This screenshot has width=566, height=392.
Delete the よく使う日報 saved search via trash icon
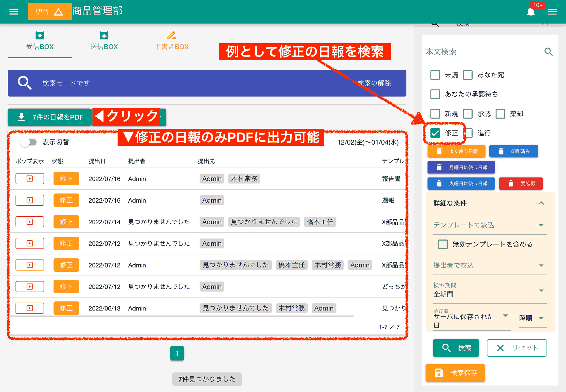(439, 151)
